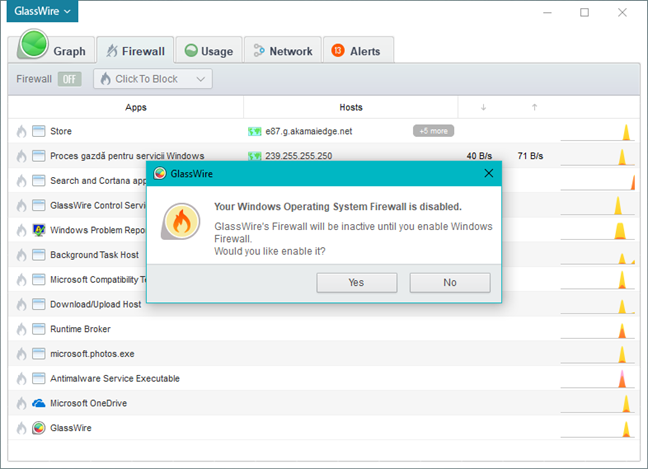
Task: Click the flame icon for Download/Upload Host
Action: pyautogui.click(x=21, y=305)
